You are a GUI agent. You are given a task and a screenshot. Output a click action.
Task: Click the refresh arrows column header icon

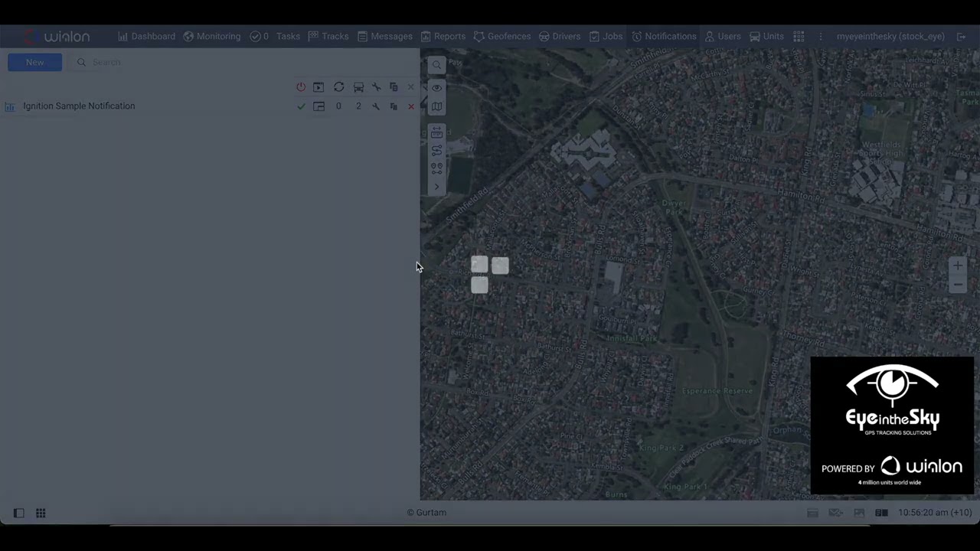pyautogui.click(x=338, y=87)
